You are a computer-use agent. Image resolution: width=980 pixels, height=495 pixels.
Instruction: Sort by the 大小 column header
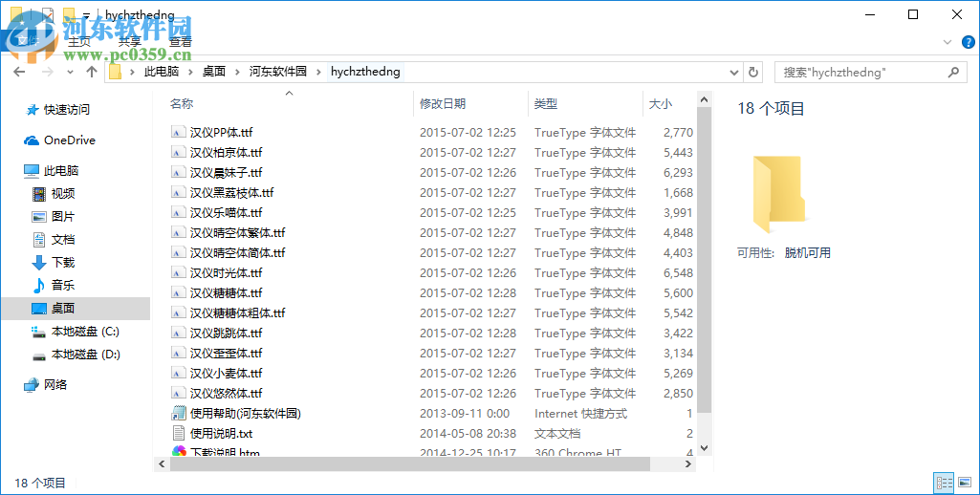point(661,104)
